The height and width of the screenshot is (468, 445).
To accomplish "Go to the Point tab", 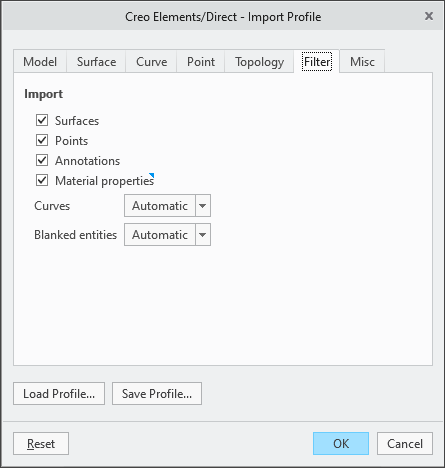I will (x=201, y=61).
